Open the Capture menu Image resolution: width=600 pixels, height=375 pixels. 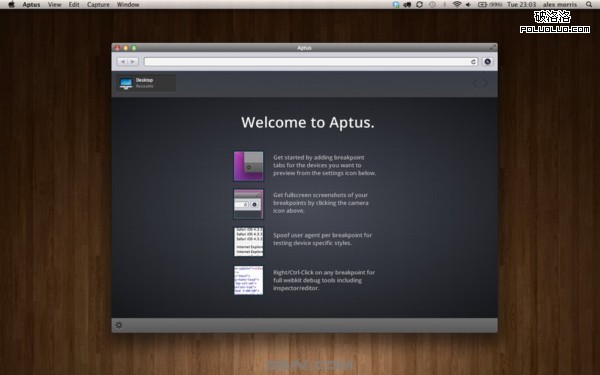[98, 5]
